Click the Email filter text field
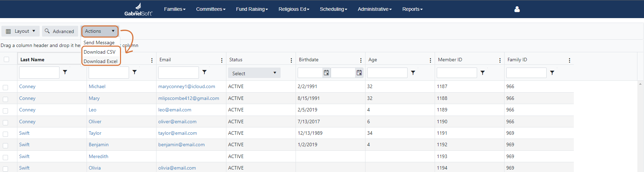Screen dimensions: 644x172 (x=178, y=72)
